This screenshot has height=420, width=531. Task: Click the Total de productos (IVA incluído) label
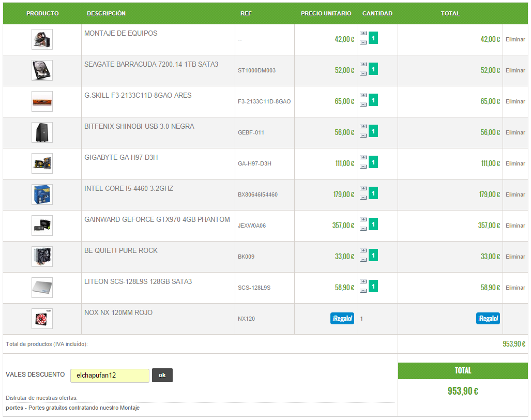[47, 344]
